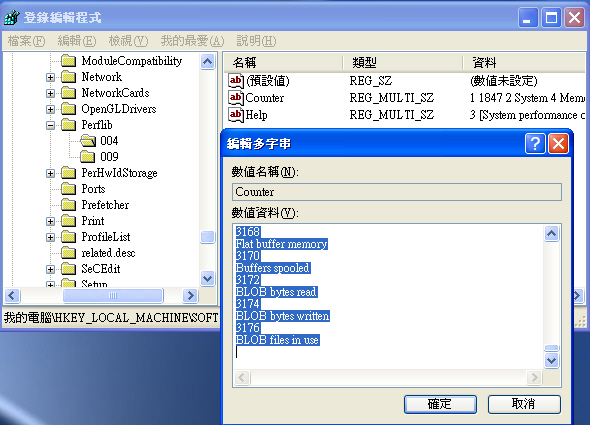590x425 pixels.
Task: Click the Counter string value icon
Action: (236, 98)
